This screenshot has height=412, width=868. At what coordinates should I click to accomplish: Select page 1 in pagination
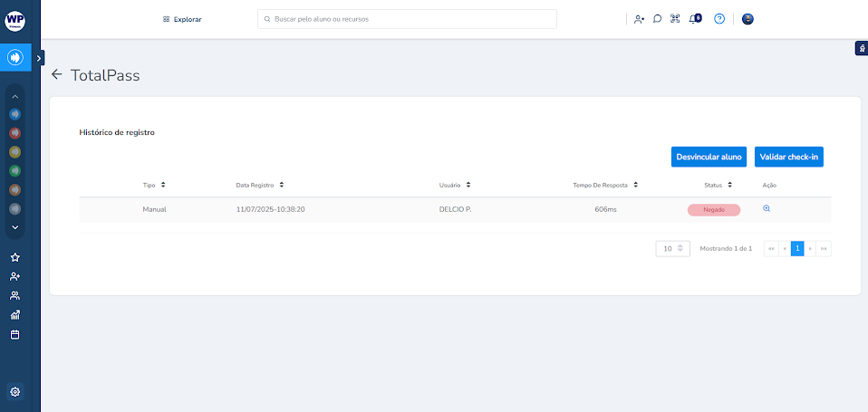(x=797, y=249)
